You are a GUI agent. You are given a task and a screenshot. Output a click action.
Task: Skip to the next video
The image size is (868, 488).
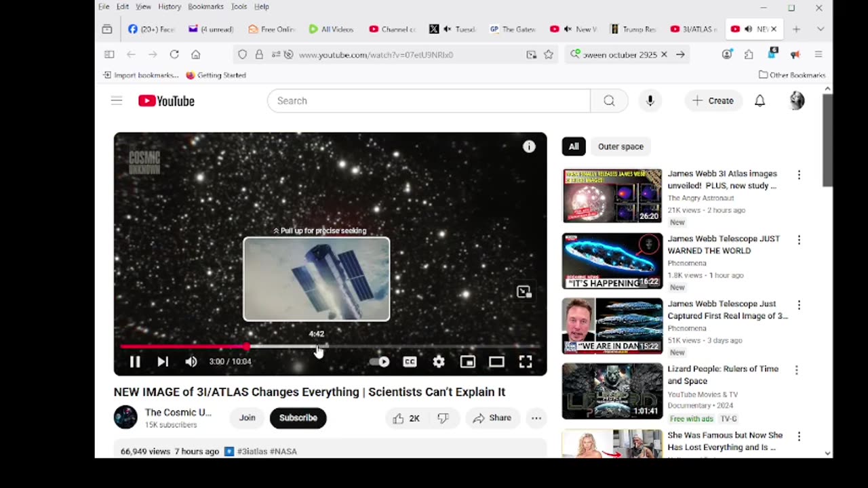coord(163,362)
